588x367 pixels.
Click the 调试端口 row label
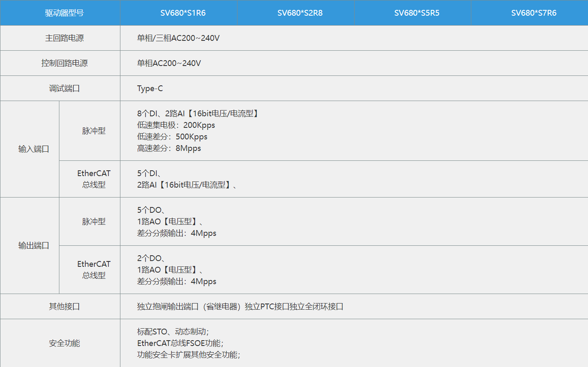(64, 88)
